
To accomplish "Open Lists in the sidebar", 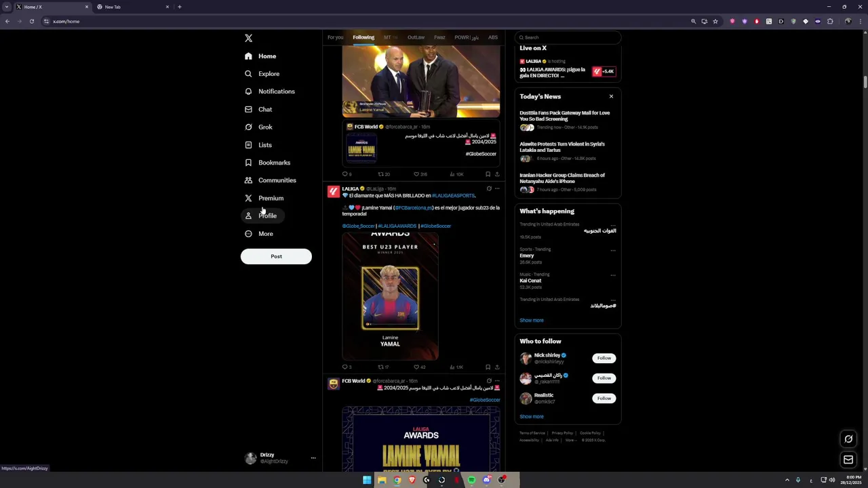I will (x=258, y=145).
